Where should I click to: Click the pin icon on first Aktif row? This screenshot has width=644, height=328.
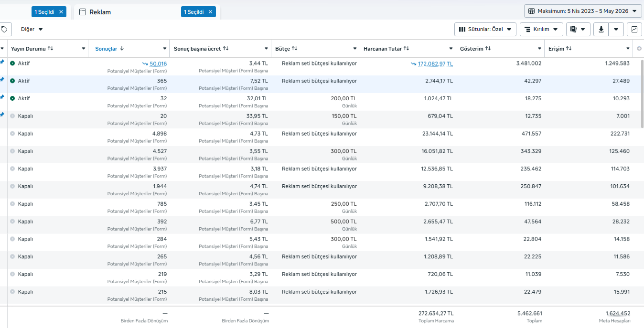(2, 62)
